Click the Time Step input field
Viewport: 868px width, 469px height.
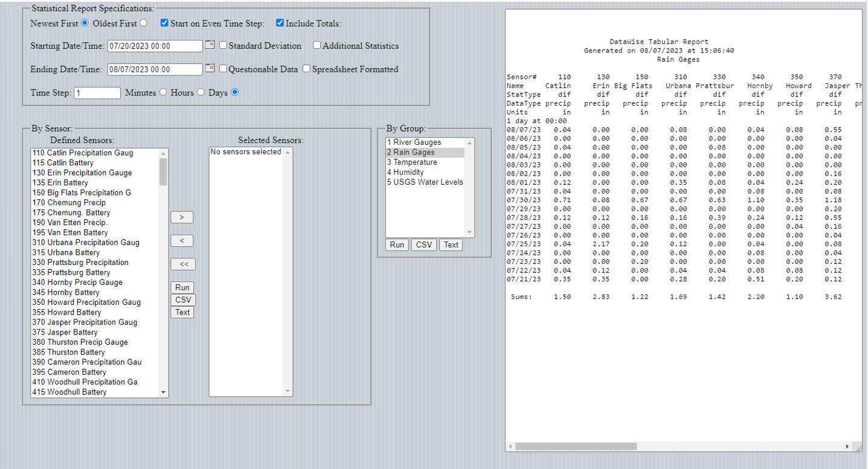coord(97,93)
